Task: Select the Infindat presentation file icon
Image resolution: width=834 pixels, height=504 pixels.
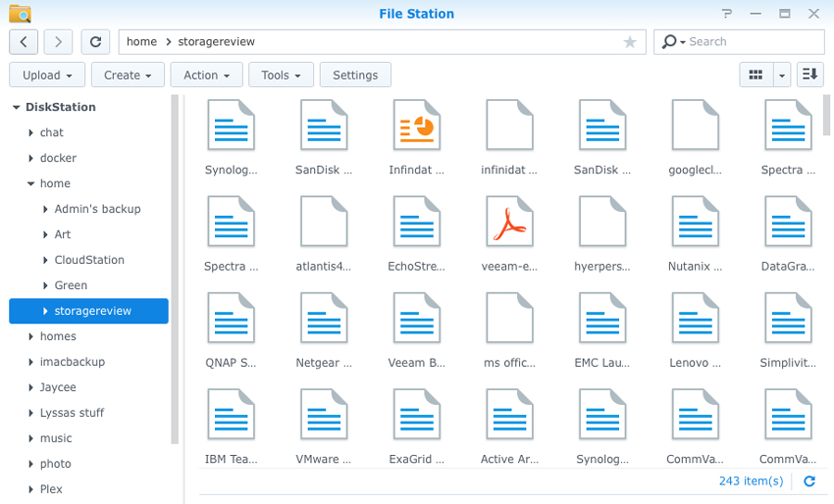Action: click(x=416, y=125)
